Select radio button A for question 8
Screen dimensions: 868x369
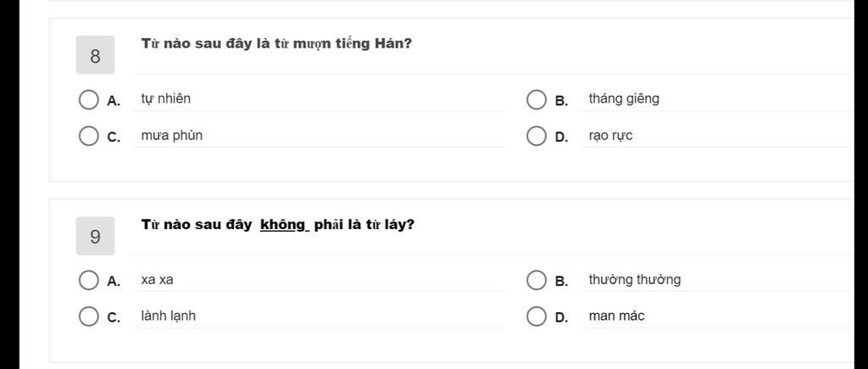88,100
